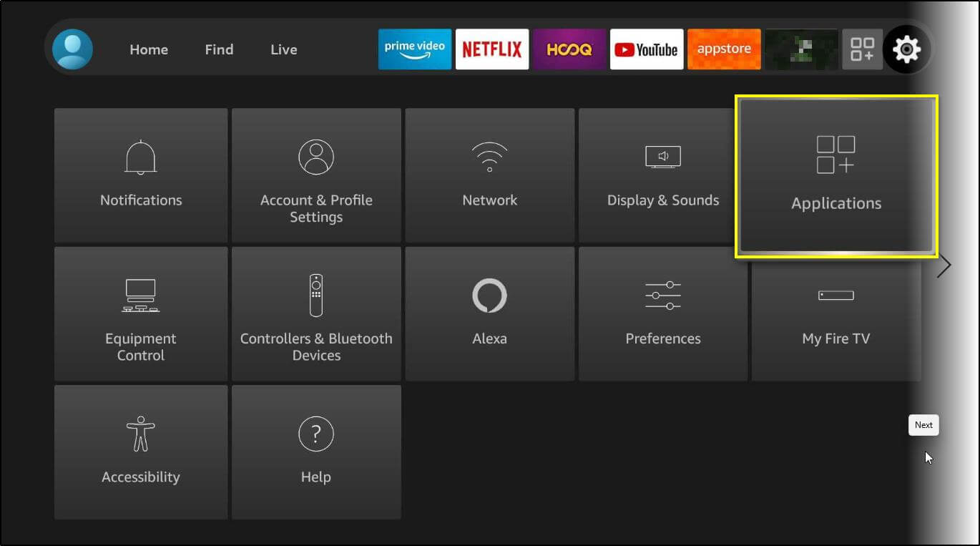Open the Notifications settings tile

coord(140,175)
